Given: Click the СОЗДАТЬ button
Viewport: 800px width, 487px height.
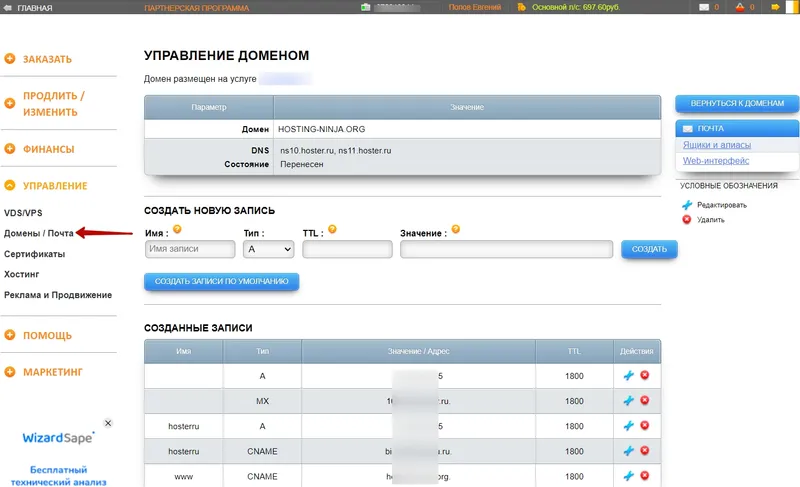Looking at the screenshot, I should point(649,249).
